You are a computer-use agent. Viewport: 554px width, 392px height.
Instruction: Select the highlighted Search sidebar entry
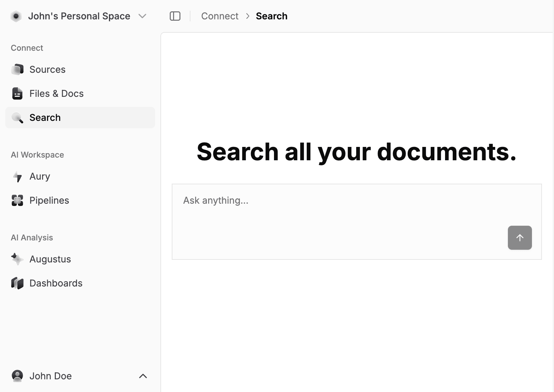[45, 118]
